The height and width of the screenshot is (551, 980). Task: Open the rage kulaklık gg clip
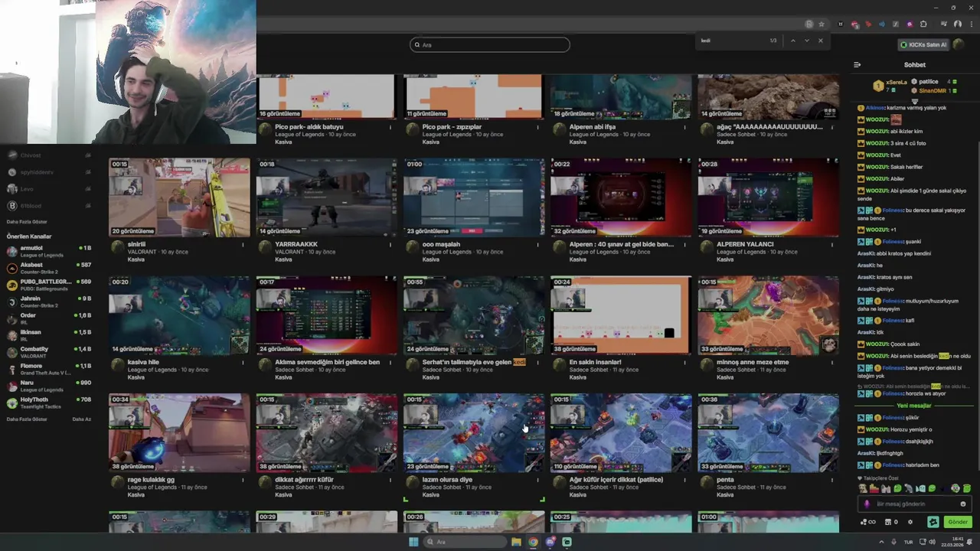(x=179, y=433)
